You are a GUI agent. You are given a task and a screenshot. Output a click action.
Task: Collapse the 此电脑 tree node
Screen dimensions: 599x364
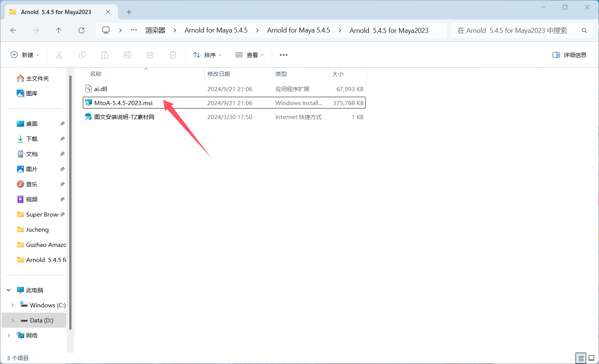click(9, 290)
